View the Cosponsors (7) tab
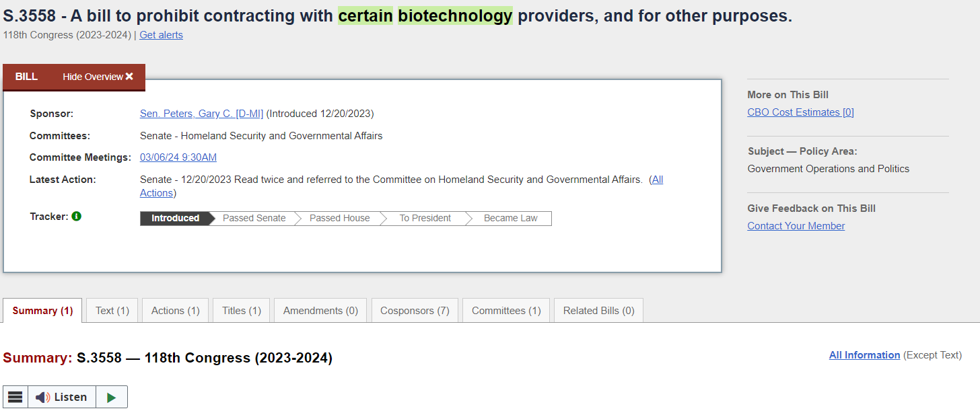The width and height of the screenshot is (980, 417). 415,311
